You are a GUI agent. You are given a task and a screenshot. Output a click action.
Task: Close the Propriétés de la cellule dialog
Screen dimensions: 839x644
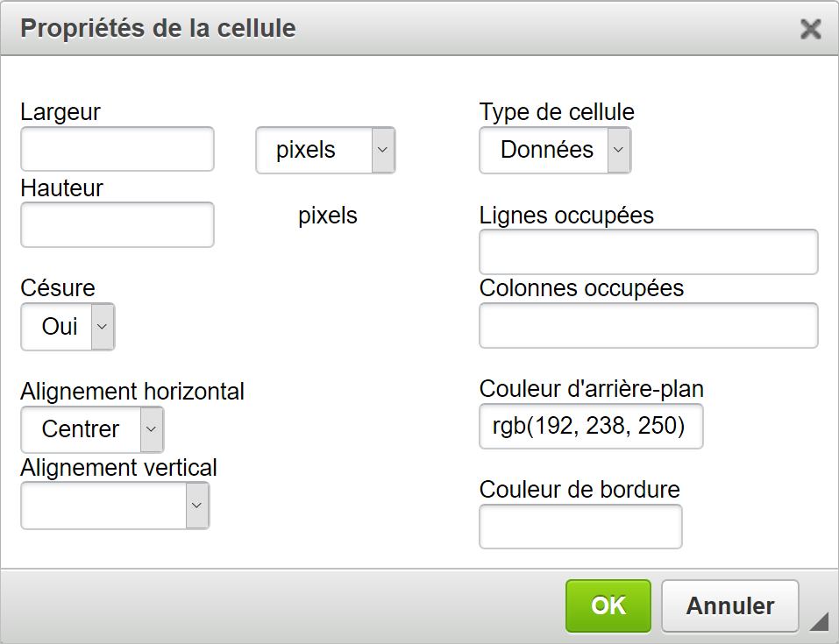pyautogui.click(x=811, y=29)
